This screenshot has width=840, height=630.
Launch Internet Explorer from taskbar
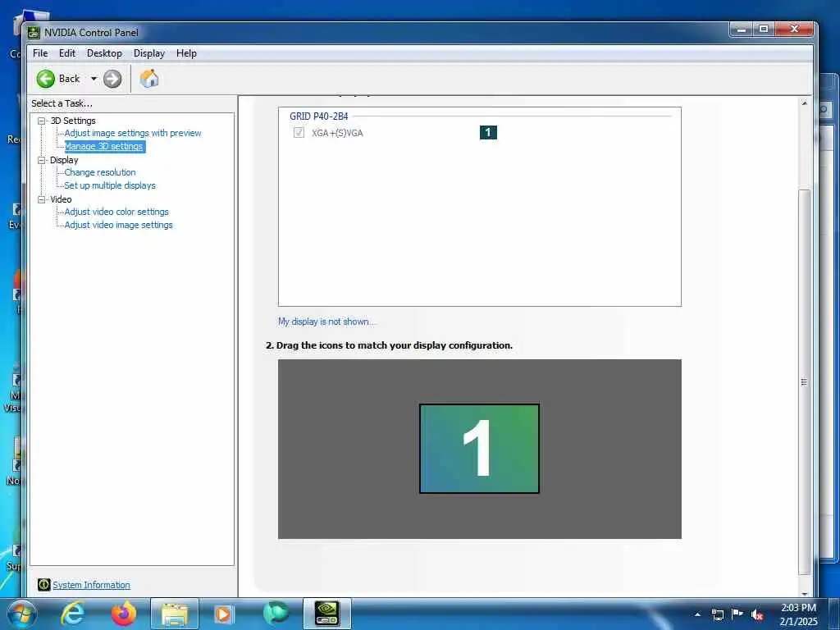point(72,614)
